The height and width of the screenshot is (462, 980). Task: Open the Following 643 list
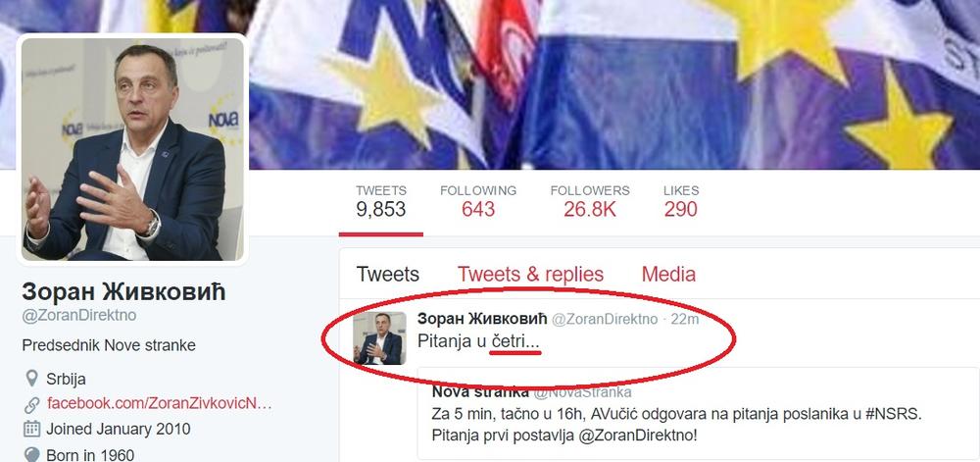pyautogui.click(x=478, y=201)
